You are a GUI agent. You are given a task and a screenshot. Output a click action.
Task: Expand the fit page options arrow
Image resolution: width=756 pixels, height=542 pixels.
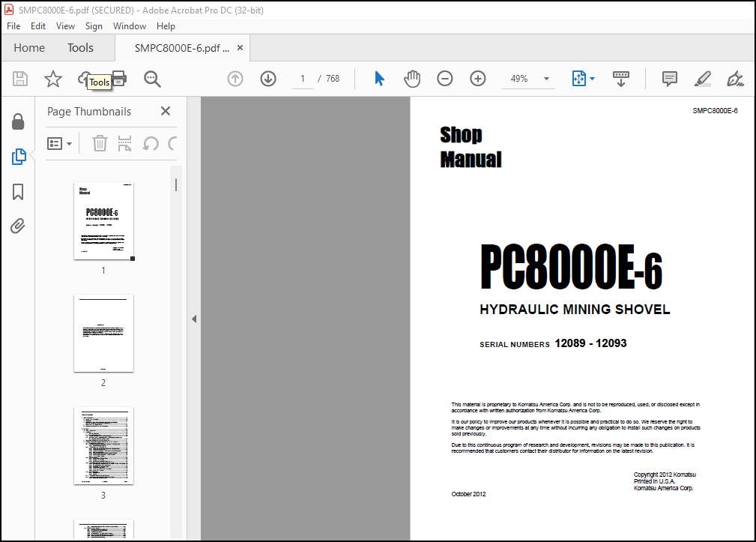tap(592, 79)
